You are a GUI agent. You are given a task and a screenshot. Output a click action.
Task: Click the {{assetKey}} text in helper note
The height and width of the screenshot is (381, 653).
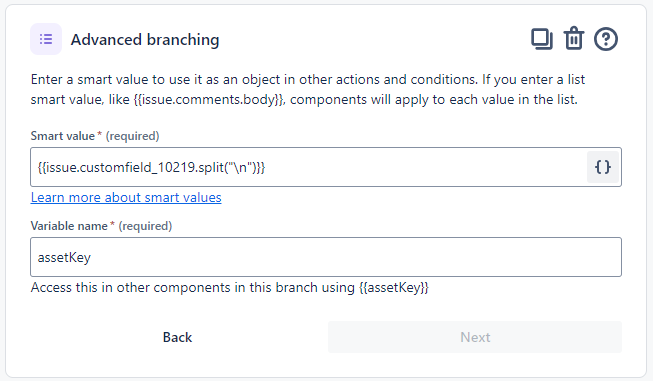point(394,287)
